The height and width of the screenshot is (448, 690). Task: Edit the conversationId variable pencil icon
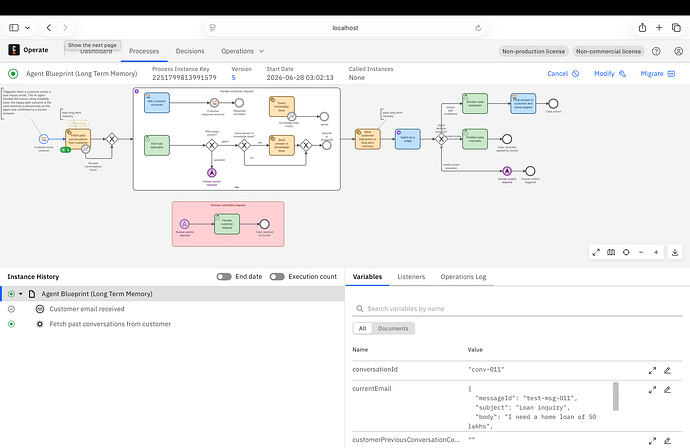click(667, 371)
